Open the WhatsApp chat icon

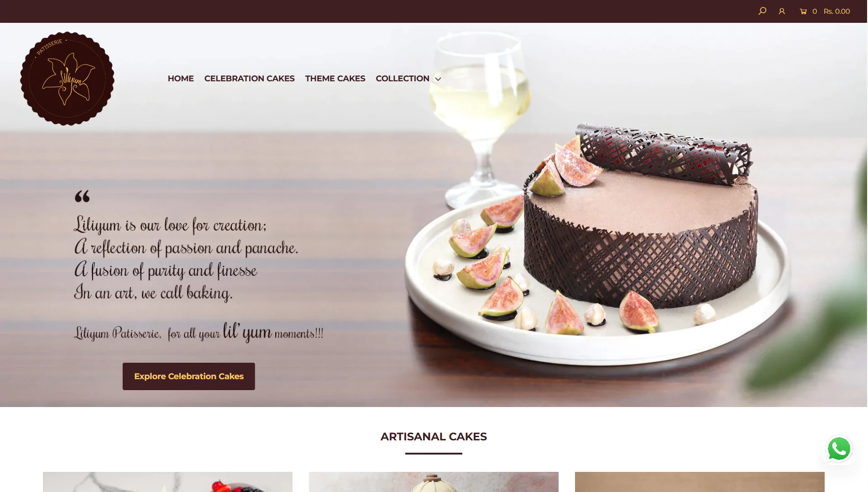[x=839, y=449]
